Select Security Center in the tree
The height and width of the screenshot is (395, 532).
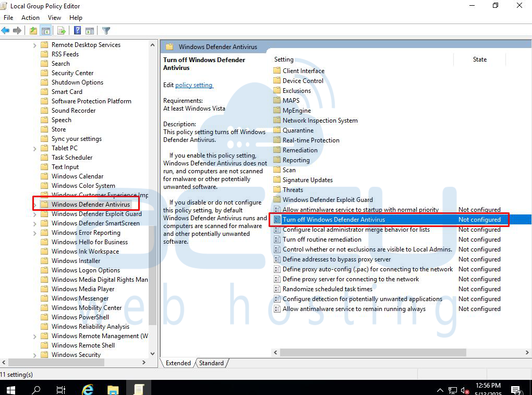(72, 73)
